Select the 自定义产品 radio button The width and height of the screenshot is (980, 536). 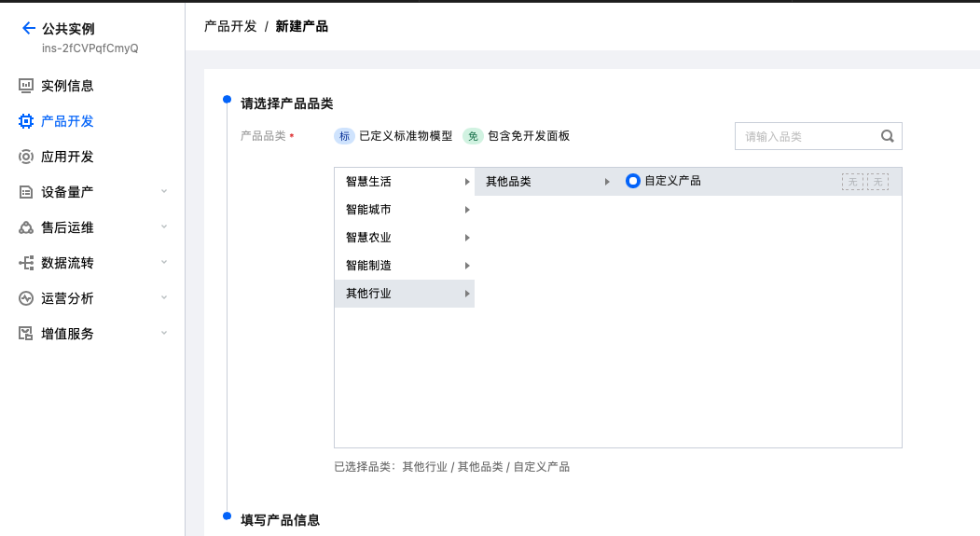click(633, 181)
